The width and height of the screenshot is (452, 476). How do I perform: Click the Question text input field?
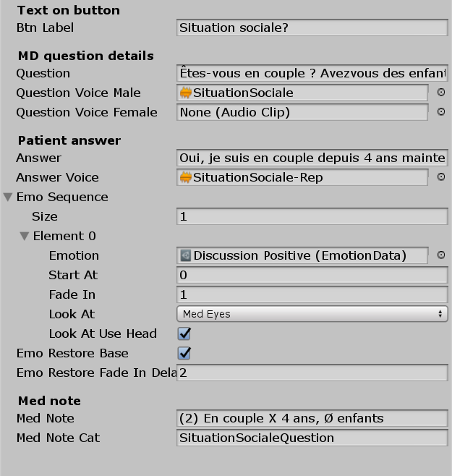tap(312, 73)
